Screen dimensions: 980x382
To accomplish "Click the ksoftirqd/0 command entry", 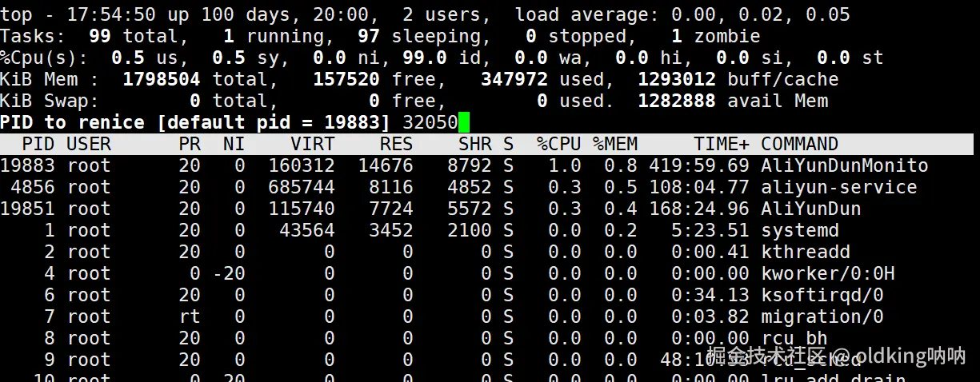I will (822, 295).
